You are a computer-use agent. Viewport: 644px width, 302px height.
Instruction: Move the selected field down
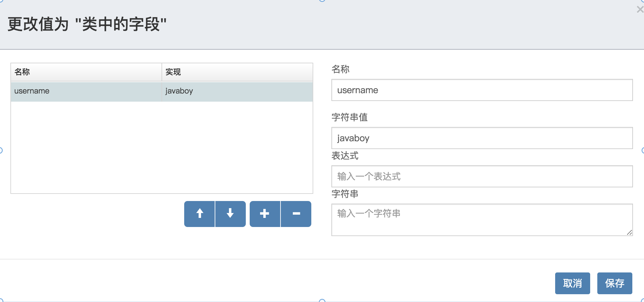(230, 214)
